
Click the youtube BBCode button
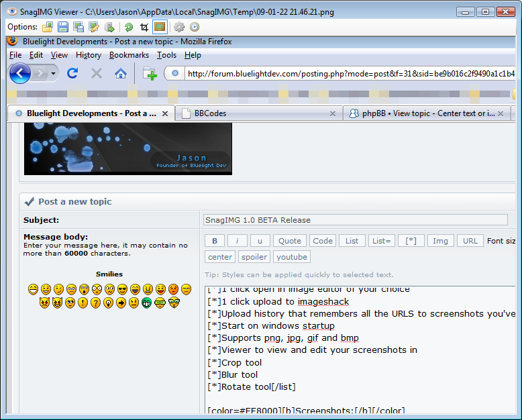[x=292, y=257]
